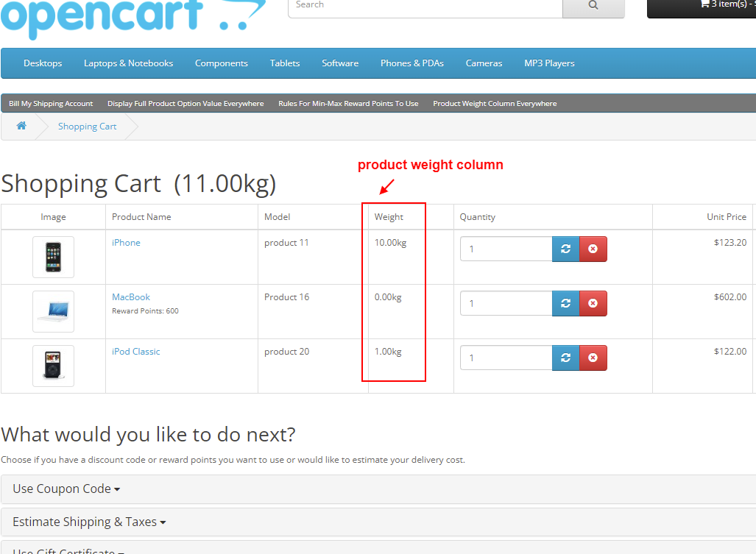Remove iPhone from the cart

pos(593,249)
